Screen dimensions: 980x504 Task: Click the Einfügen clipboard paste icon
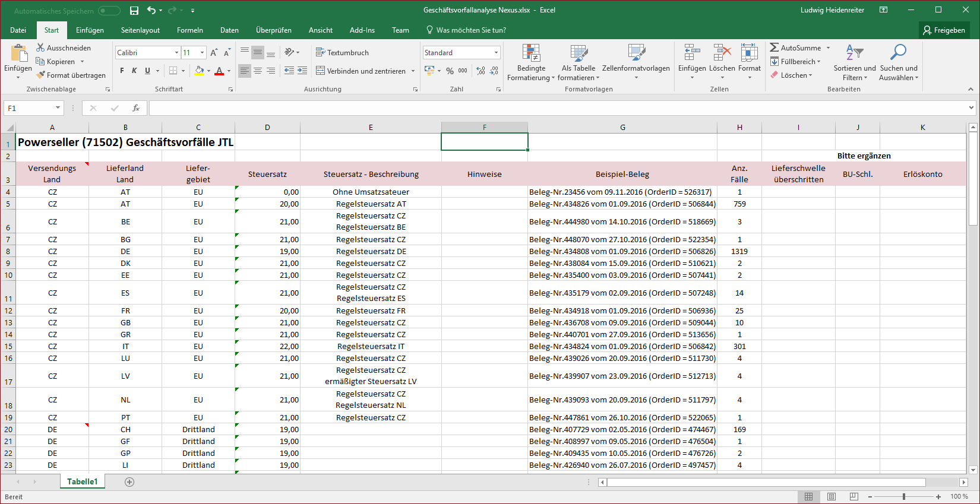point(18,53)
